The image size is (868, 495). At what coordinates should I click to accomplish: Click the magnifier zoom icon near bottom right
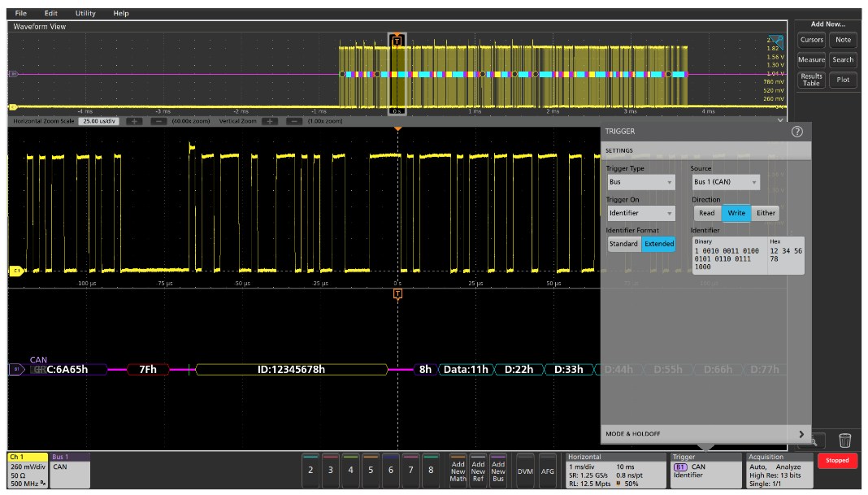click(813, 440)
